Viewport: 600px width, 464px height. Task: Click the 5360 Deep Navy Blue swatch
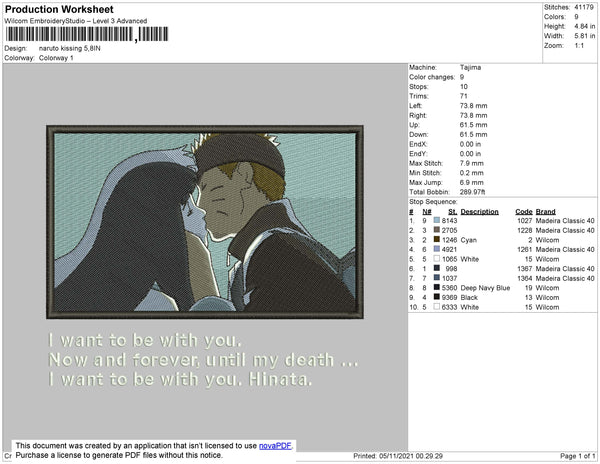click(437, 287)
